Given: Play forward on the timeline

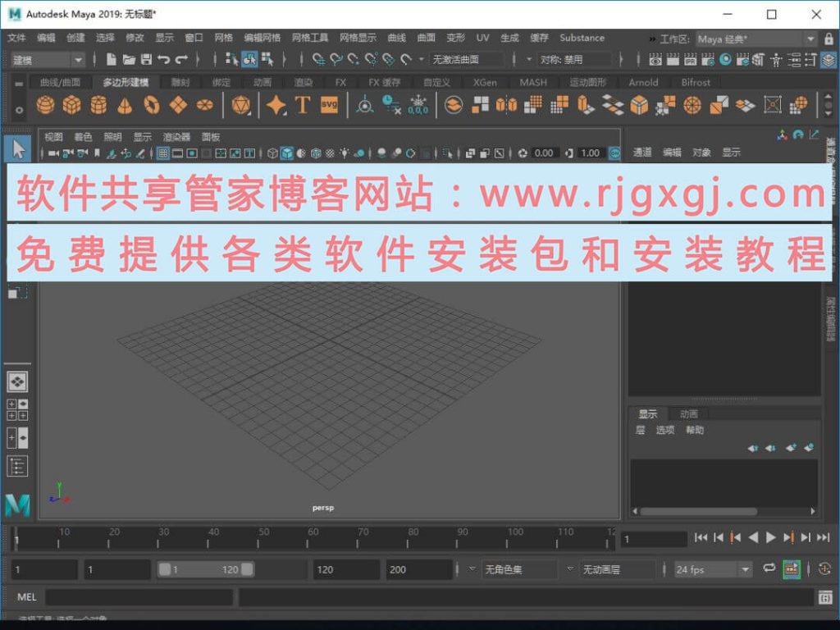Looking at the screenshot, I should point(770,537).
